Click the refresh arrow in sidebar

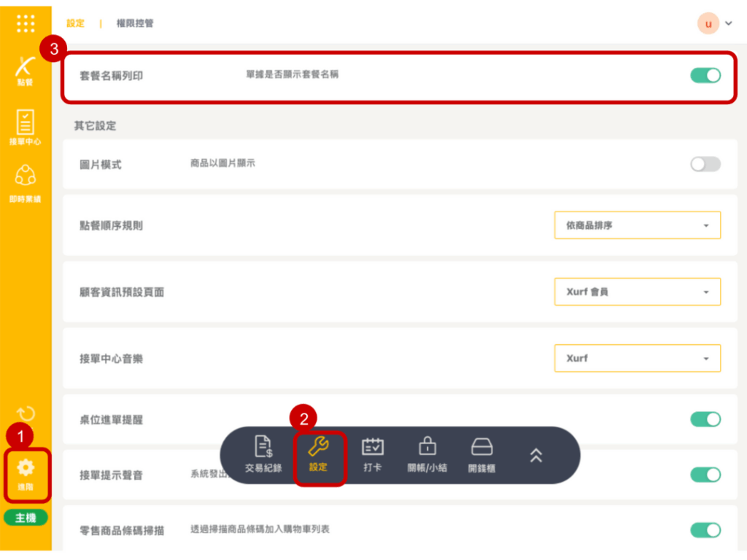pos(26,414)
